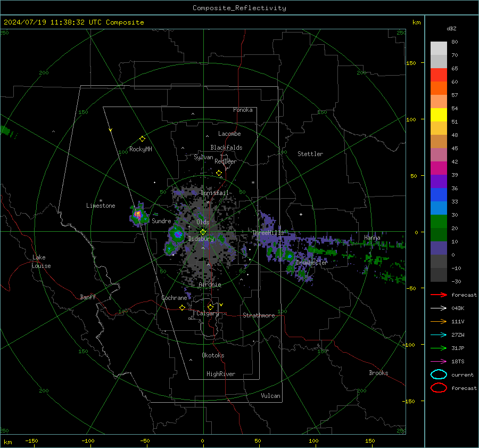
Task: Click the Drumheller town label
Action: pos(312,263)
